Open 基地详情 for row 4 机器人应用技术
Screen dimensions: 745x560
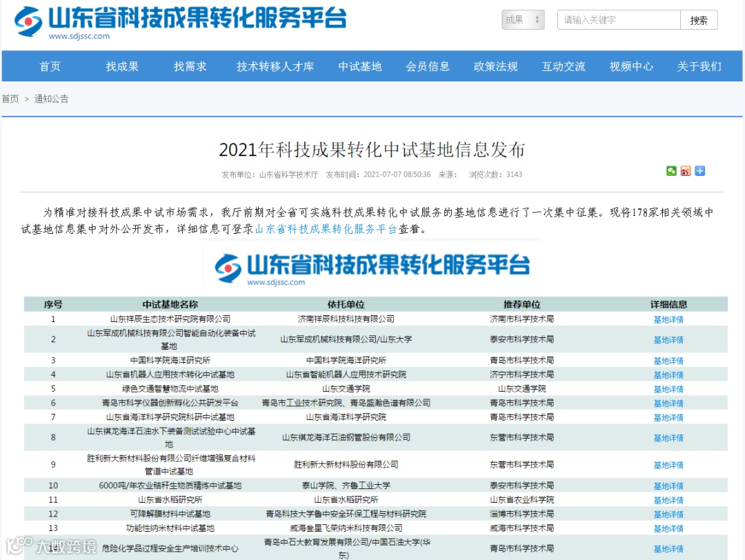(668, 375)
